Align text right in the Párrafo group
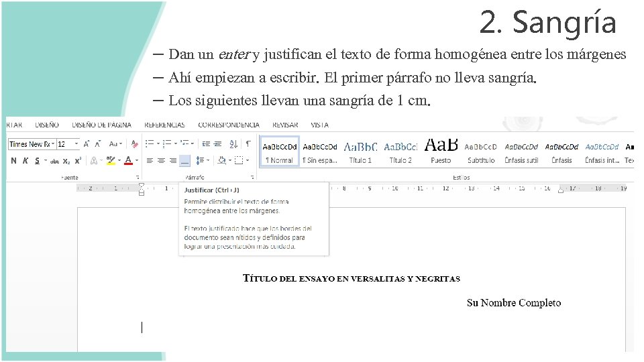 pos(173,160)
